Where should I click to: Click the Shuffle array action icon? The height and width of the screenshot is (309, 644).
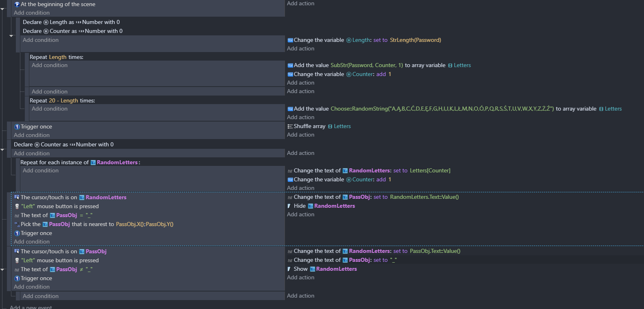(x=290, y=126)
